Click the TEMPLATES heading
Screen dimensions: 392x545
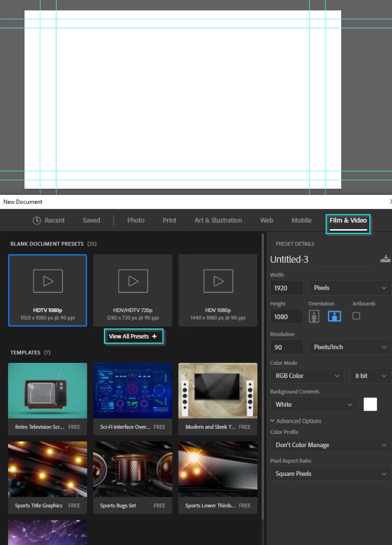pos(25,352)
